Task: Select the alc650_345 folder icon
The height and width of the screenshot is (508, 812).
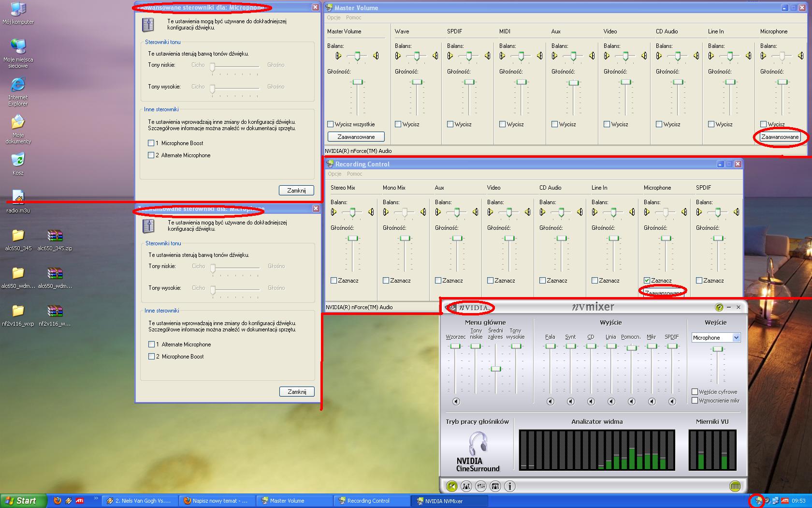Action: [18, 239]
